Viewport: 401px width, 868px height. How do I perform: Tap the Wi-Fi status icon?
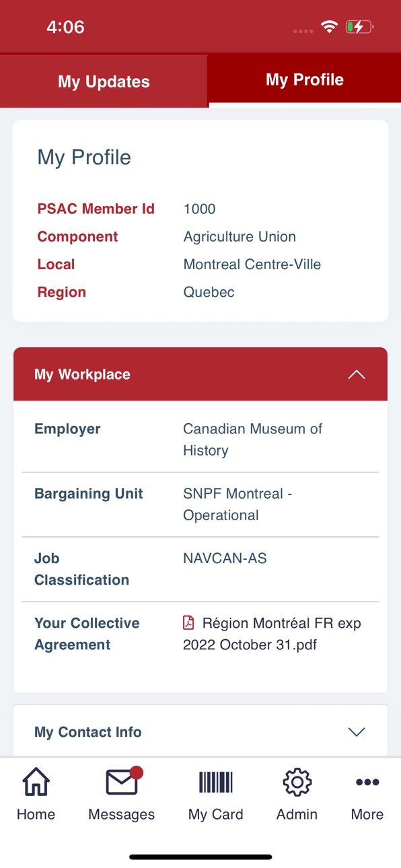(329, 27)
